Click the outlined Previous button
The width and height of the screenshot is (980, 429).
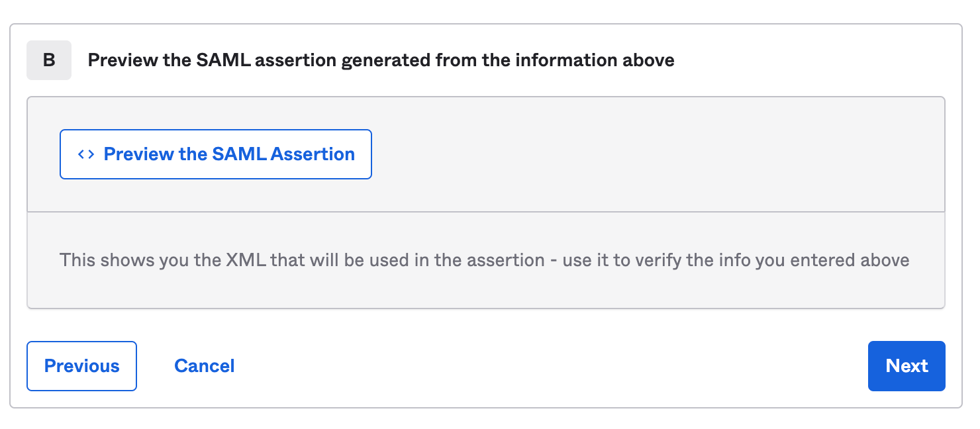tap(81, 366)
